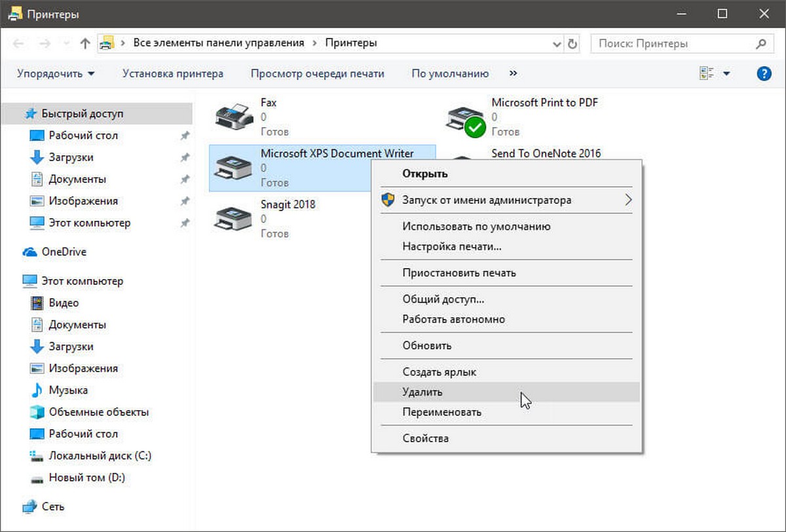The image size is (786, 532).
Task: Choose Использовать по умолчанию in the context menu
Action: point(507,227)
